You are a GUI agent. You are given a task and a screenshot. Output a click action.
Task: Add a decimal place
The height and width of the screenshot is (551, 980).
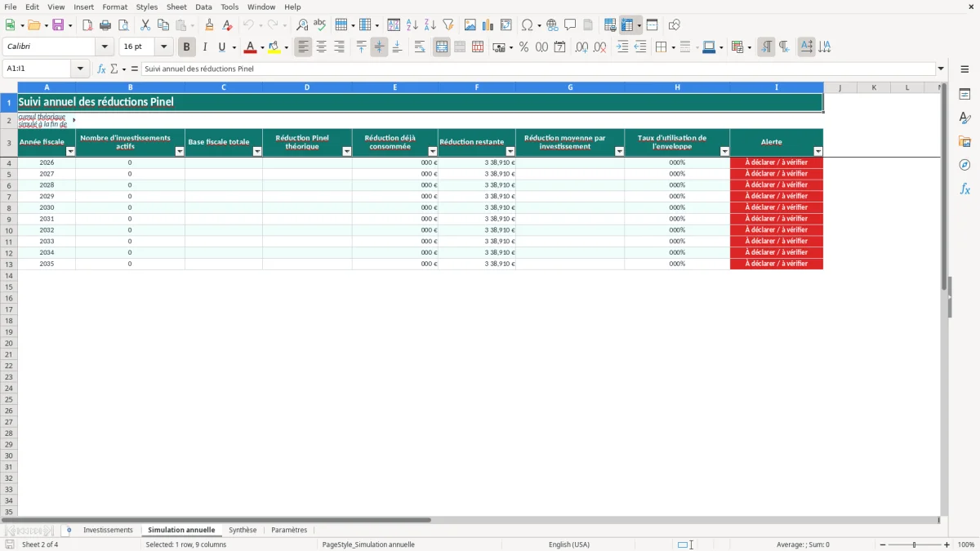click(x=582, y=47)
